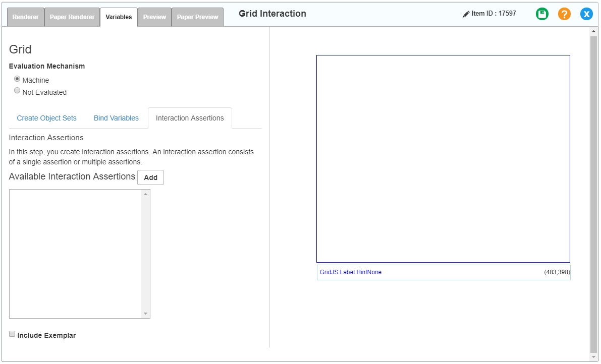Add a new interaction assertion
The width and height of the screenshot is (601, 364).
point(150,177)
